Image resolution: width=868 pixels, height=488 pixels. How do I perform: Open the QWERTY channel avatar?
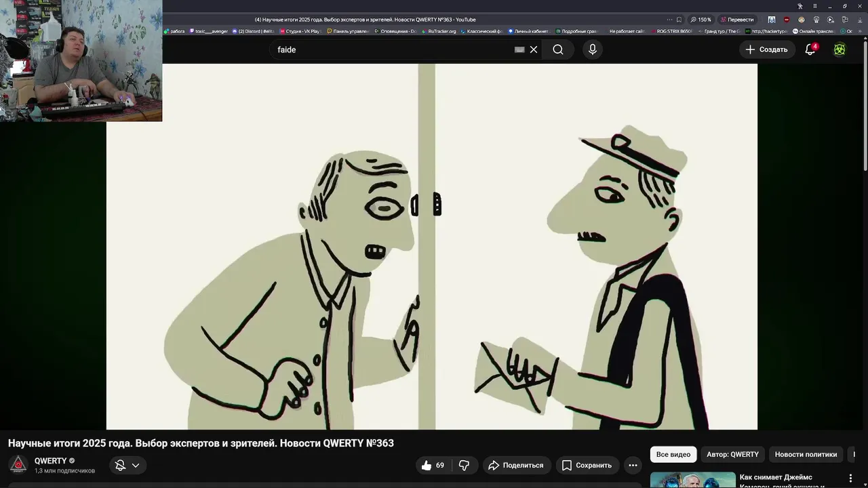click(x=18, y=465)
